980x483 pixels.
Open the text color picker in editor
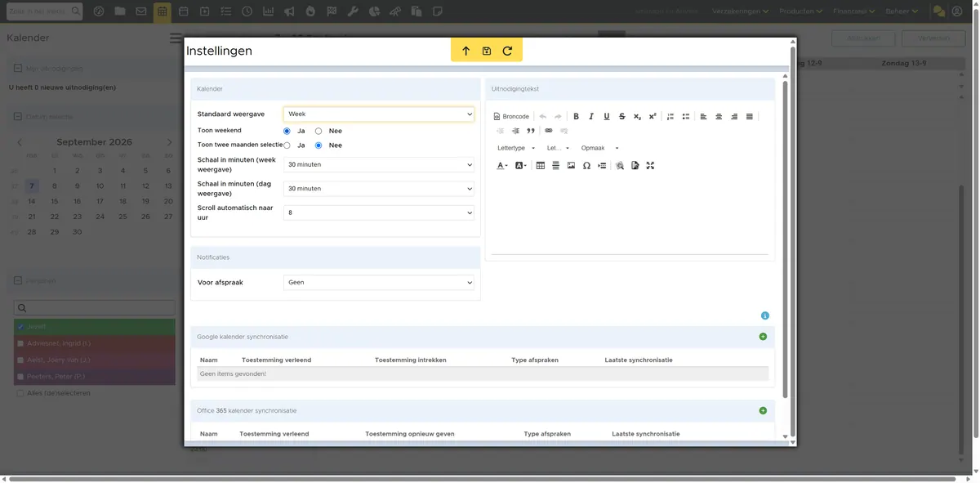point(502,166)
